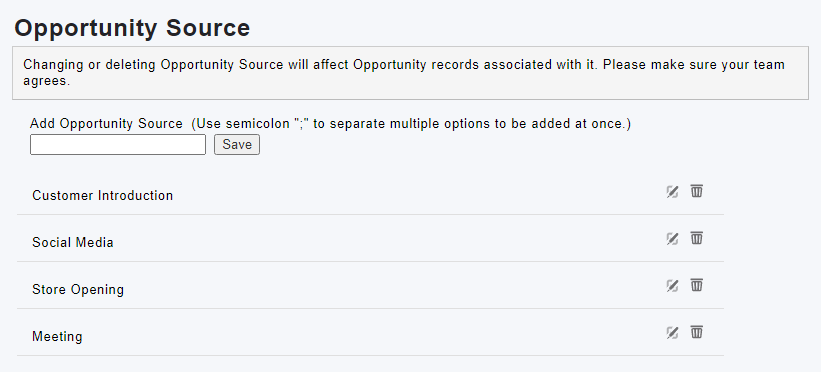Viewport: 821px width, 372px height.
Task: Click the Opportunity Source page heading
Action: pos(132,28)
